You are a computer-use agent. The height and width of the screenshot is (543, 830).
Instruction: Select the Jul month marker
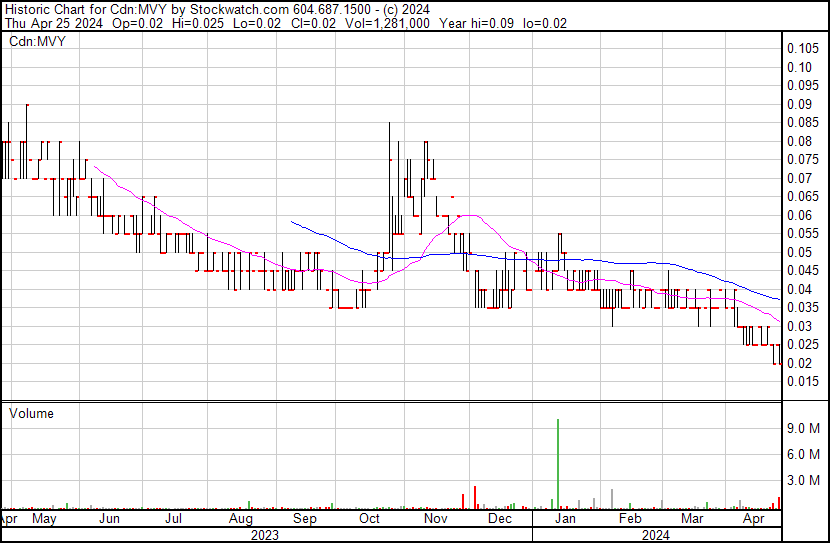click(173, 519)
